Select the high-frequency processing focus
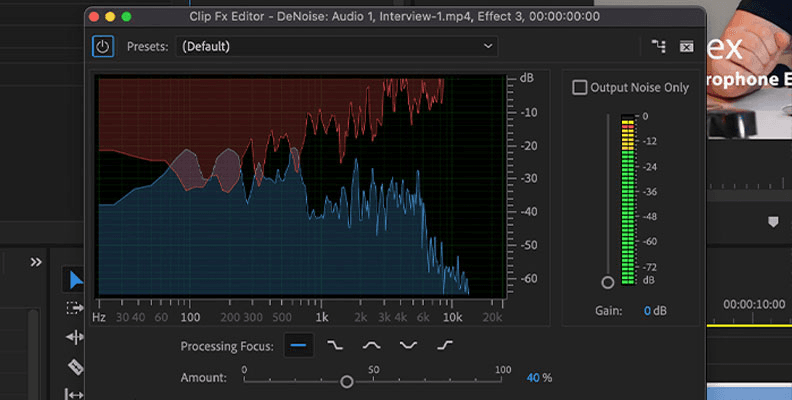This screenshot has width=792, height=400. pyautogui.click(x=444, y=345)
